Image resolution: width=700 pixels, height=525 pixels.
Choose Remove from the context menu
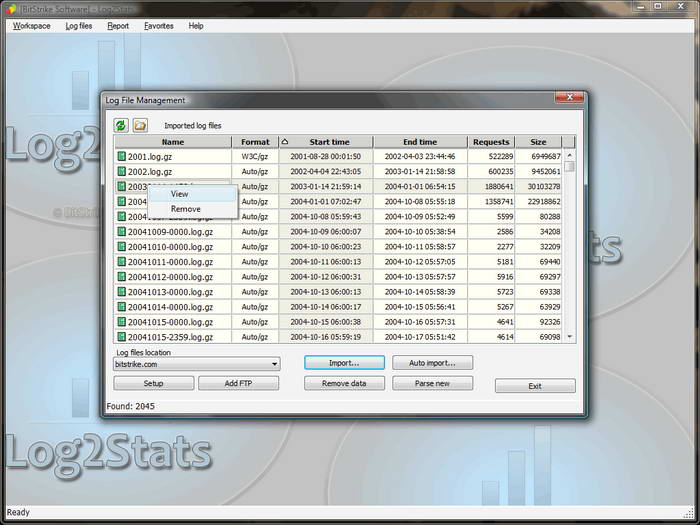pyautogui.click(x=192, y=209)
